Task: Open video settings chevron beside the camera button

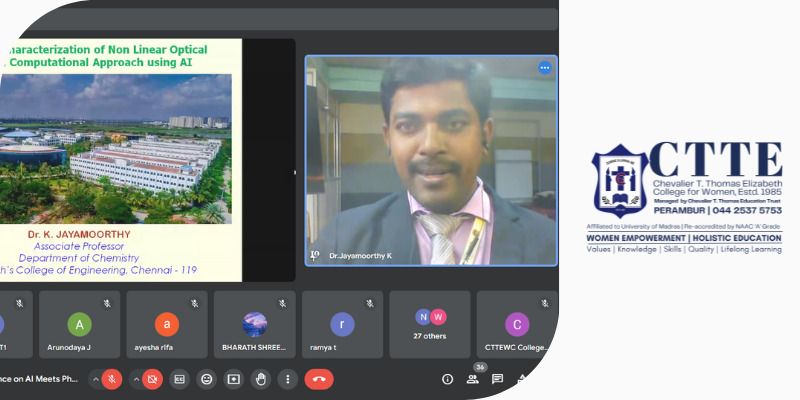Action: (x=136, y=379)
